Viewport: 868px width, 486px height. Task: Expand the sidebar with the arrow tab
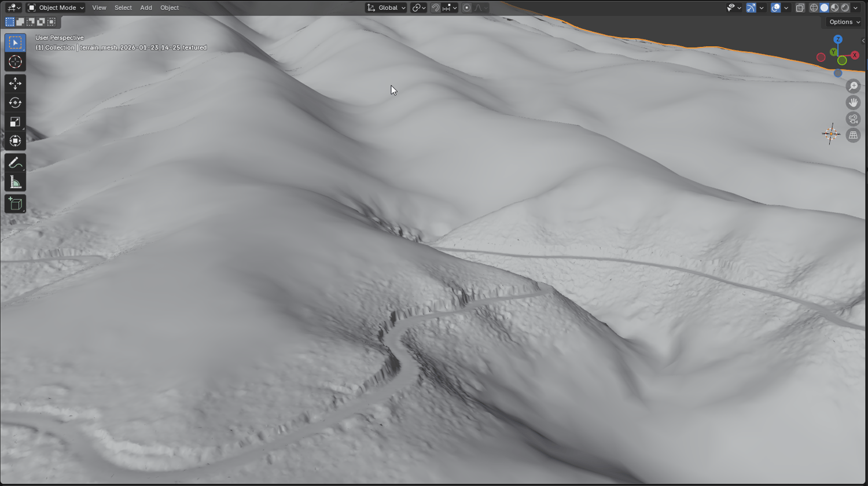coord(863,41)
